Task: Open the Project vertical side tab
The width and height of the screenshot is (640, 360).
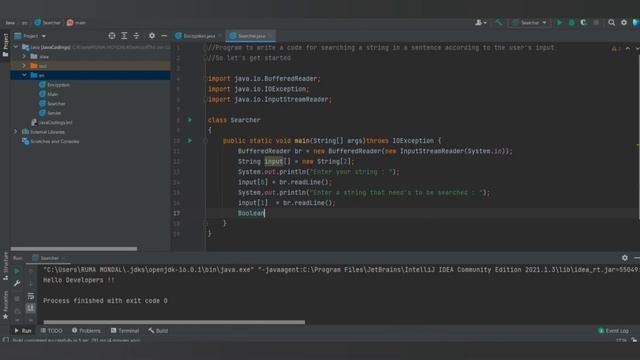Action: (x=5, y=45)
